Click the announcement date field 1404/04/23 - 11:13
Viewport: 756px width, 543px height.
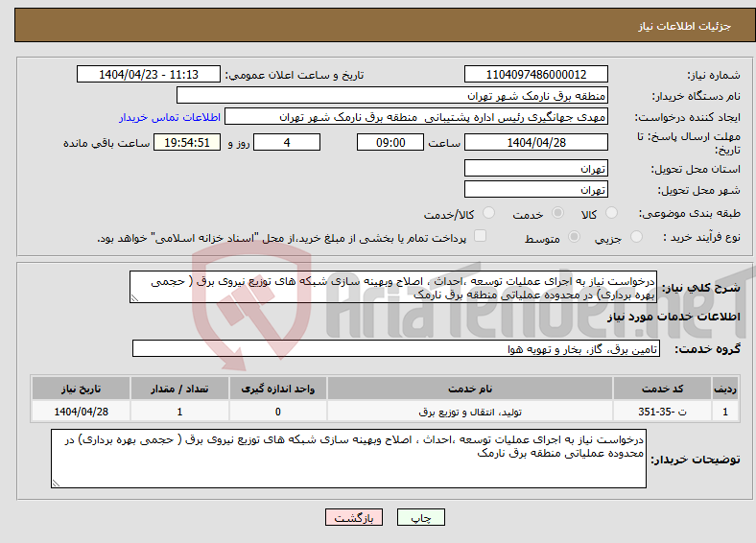[149, 74]
